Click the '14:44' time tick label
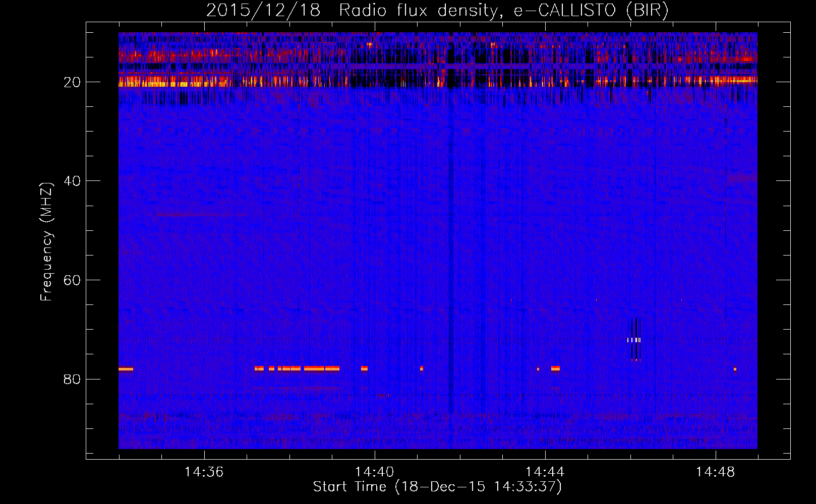Image resolution: width=816 pixels, height=504 pixels. coord(545,472)
